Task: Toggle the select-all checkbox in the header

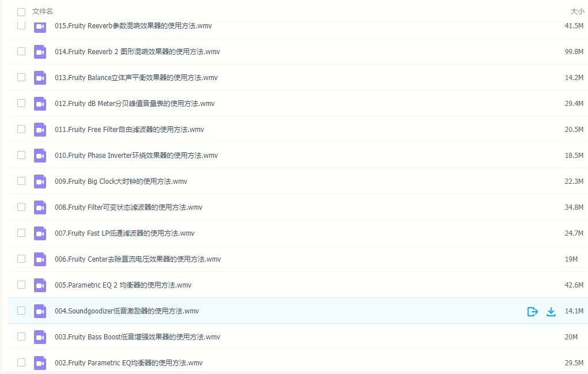Action: coord(21,12)
